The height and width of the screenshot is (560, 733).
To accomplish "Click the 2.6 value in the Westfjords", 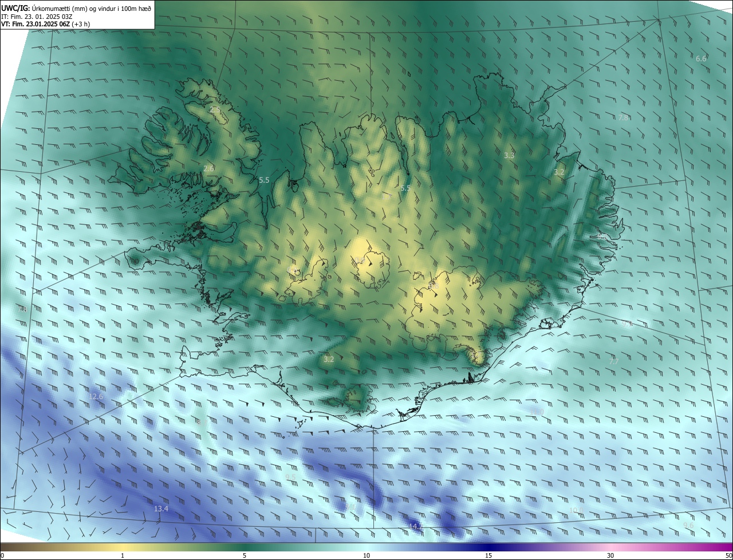I will point(208,168).
